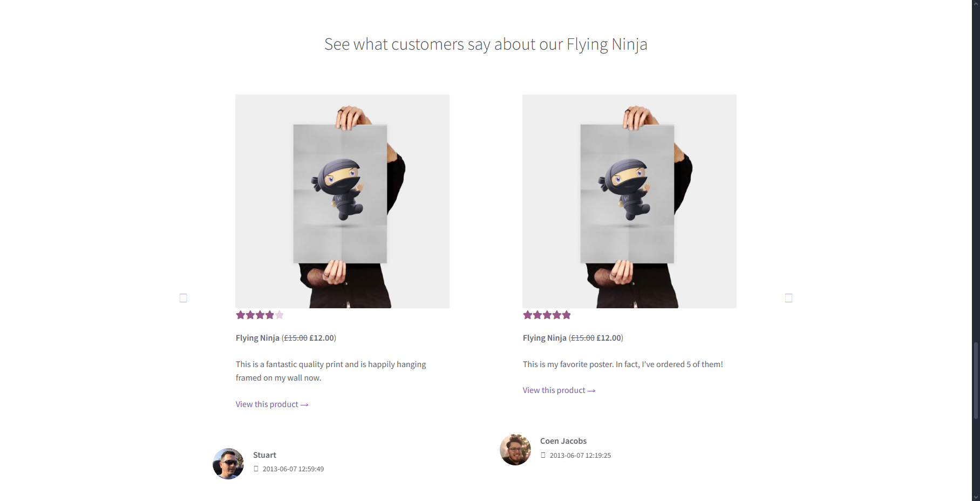
Task: Click the arrow in right 'View this product' link
Action: click(x=591, y=390)
